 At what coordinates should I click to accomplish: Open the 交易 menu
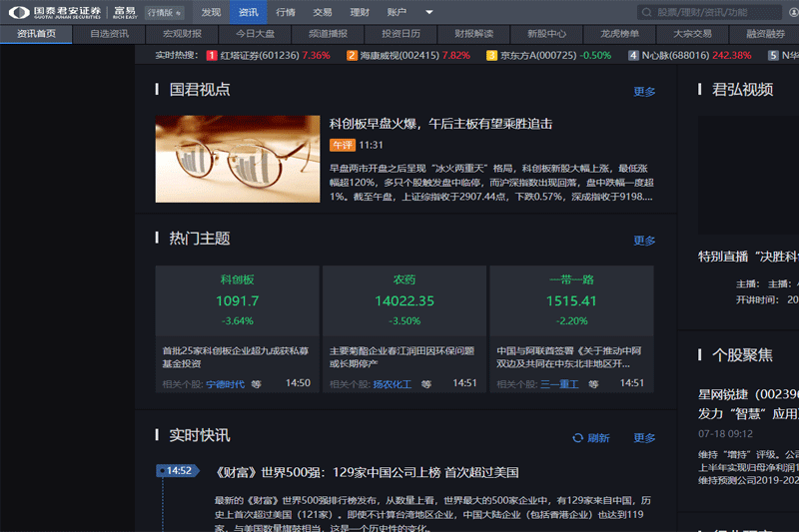(x=323, y=12)
